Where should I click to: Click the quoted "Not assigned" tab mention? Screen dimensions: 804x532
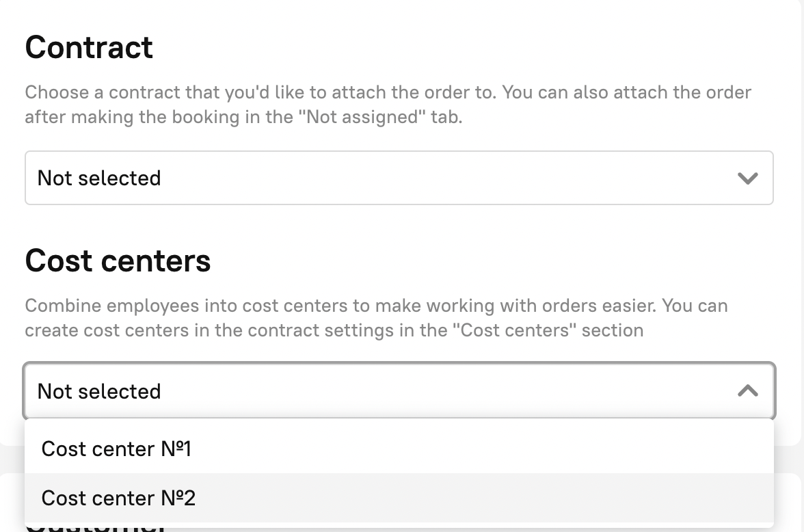pos(362,117)
